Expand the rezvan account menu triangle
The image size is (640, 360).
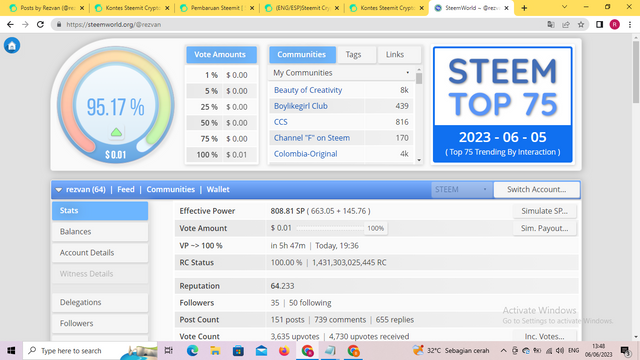[x=59, y=190]
